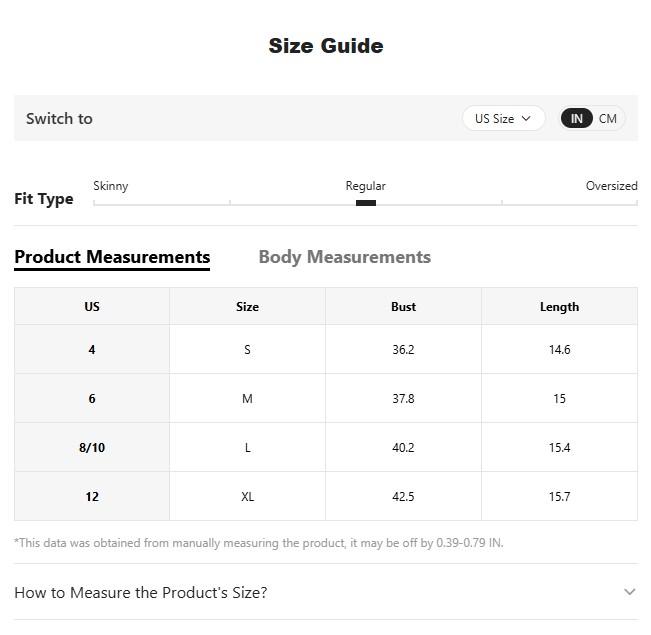Click the US Size dropdown arrow

(526, 118)
